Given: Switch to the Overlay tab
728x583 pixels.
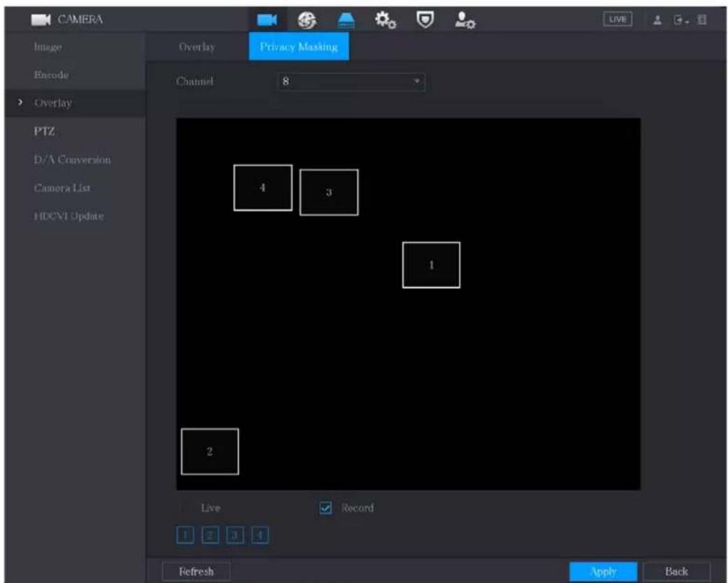Looking at the screenshot, I should pos(197,47).
